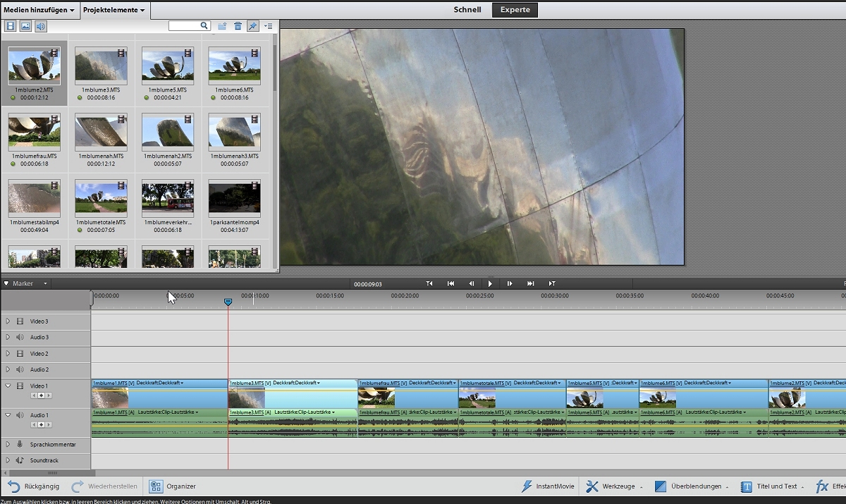Click the Soundtrack music note icon
Screen dimensions: 846x504
[x=20, y=460]
